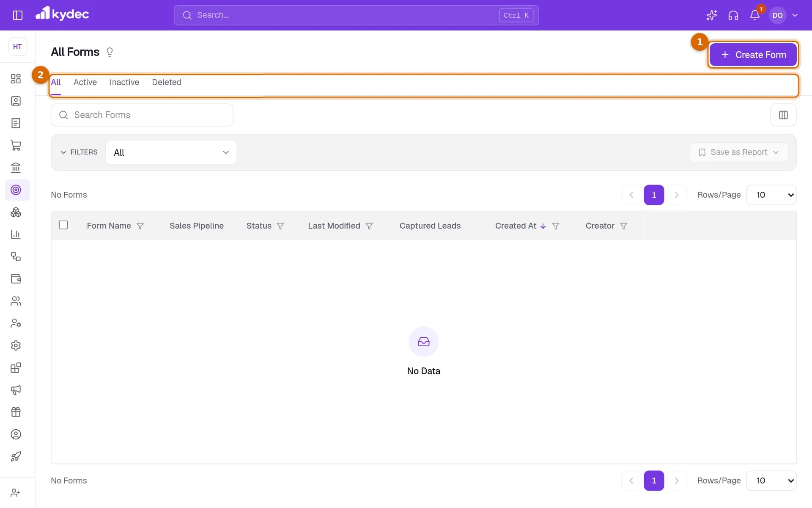Click the Search Forms input

coord(142,115)
